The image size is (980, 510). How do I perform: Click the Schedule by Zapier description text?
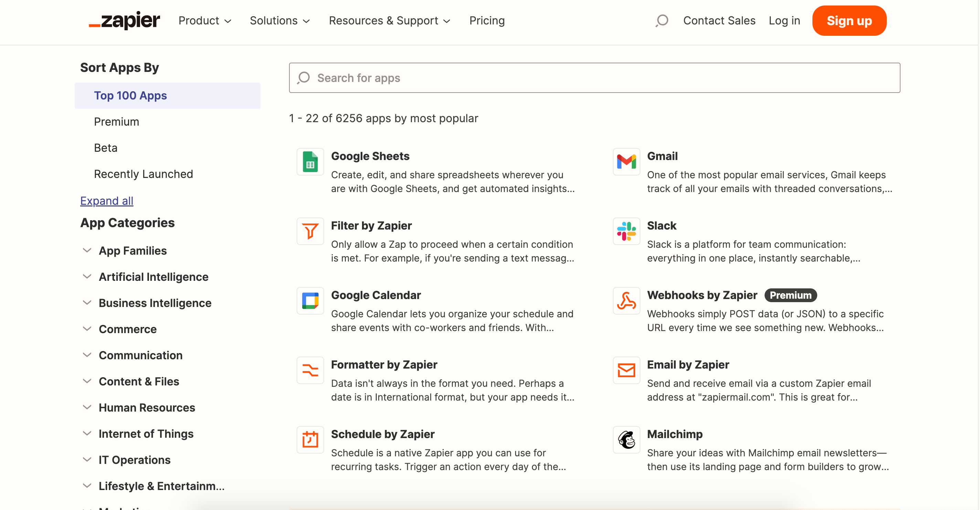448,460
